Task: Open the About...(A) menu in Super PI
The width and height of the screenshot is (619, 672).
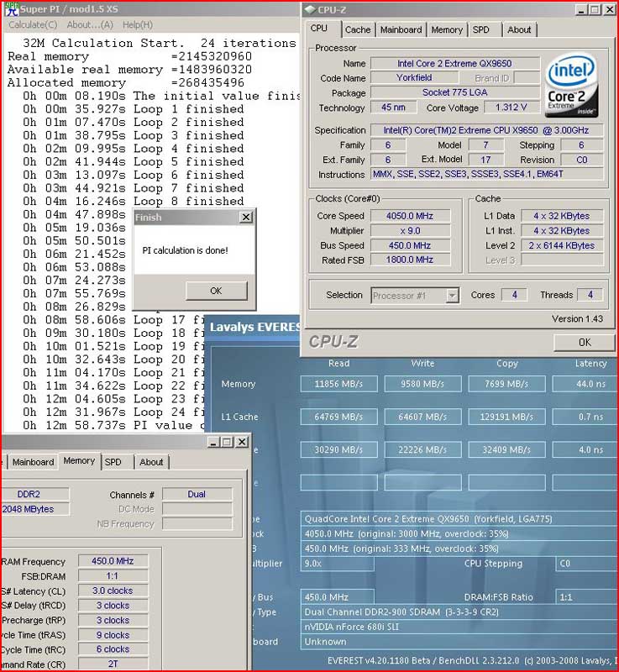Action: (x=90, y=25)
